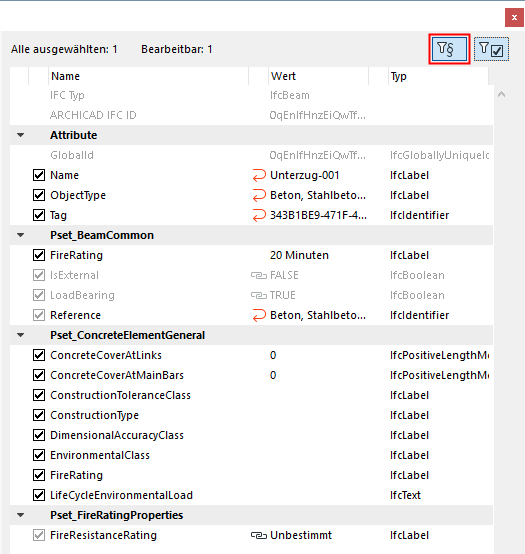Viewport: 525px width, 554px height.
Task: Click the empty ConstructionType value field
Action: coord(318,415)
